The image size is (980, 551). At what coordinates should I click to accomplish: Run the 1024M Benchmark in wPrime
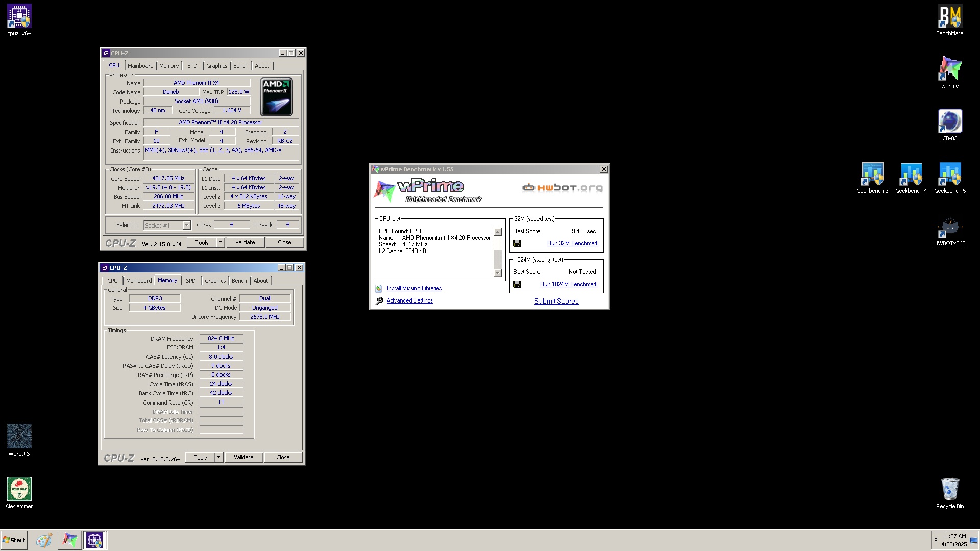pos(569,285)
